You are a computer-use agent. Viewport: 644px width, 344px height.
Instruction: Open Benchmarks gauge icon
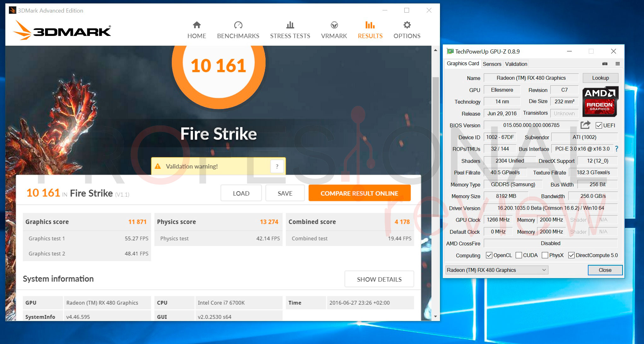click(238, 25)
